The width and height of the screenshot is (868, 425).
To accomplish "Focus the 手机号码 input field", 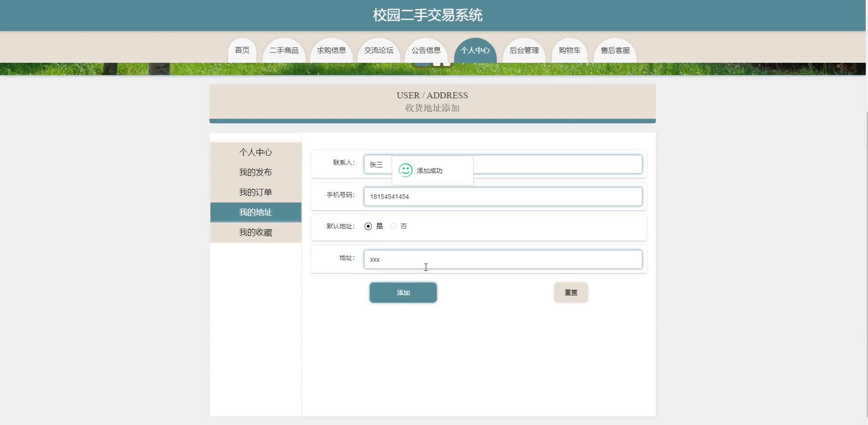I will point(503,197).
